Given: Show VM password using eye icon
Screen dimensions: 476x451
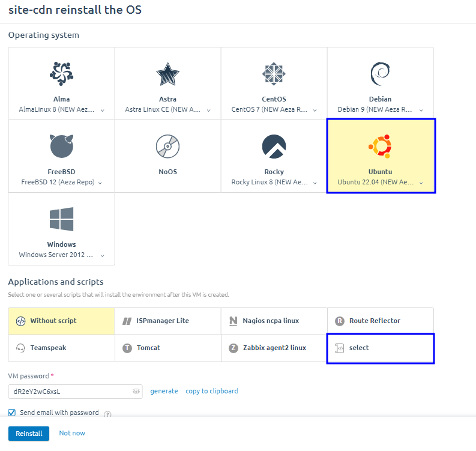Looking at the screenshot, I should pyautogui.click(x=136, y=392).
